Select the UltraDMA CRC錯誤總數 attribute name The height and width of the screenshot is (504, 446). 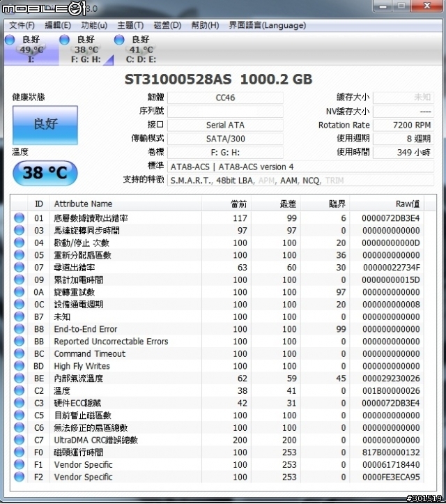95,440
